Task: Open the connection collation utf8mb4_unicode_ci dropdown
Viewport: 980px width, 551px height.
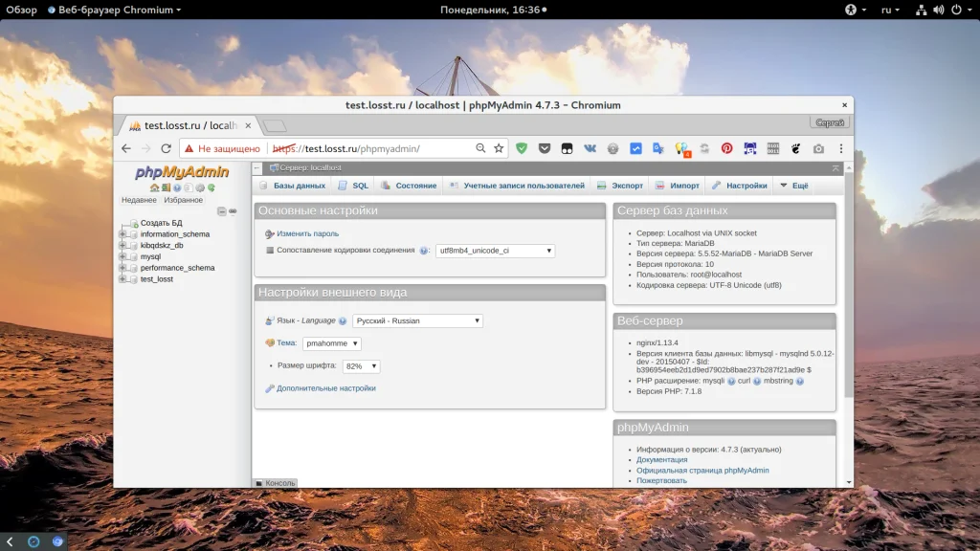Action: pyautogui.click(x=495, y=251)
